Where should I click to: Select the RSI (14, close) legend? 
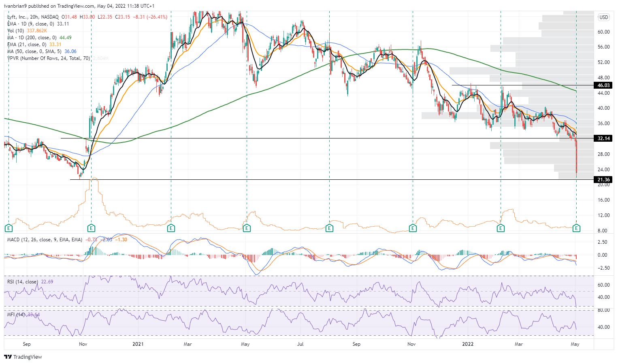coord(23,282)
